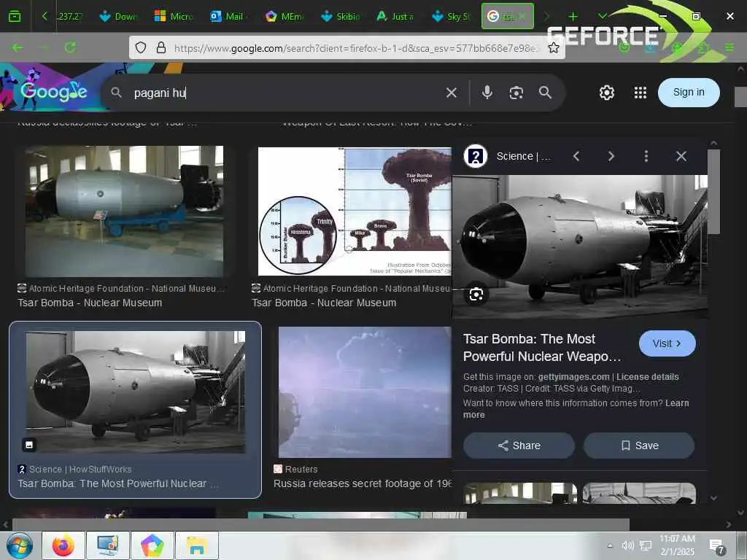The height and width of the screenshot is (560, 747).
Task: Show next image in preview panel
Action: 611,156
